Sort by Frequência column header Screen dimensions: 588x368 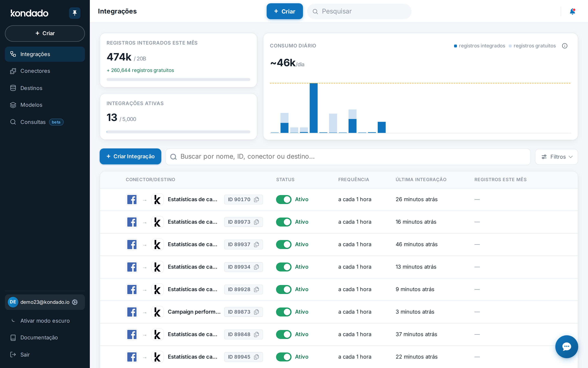click(354, 180)
